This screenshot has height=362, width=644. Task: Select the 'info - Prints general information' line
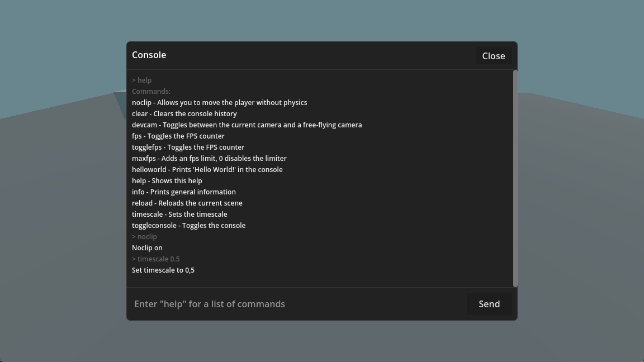183,192
